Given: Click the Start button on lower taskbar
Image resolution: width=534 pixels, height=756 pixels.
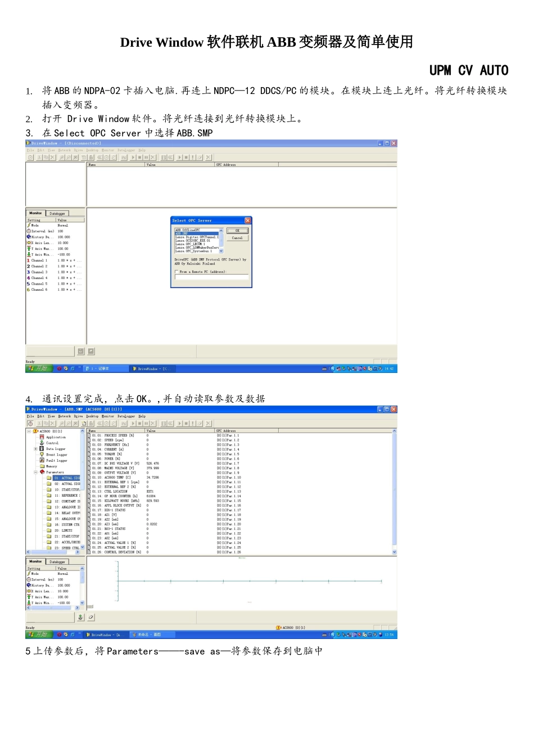Looking at the screenshot, I should click(x=38, y=634).
